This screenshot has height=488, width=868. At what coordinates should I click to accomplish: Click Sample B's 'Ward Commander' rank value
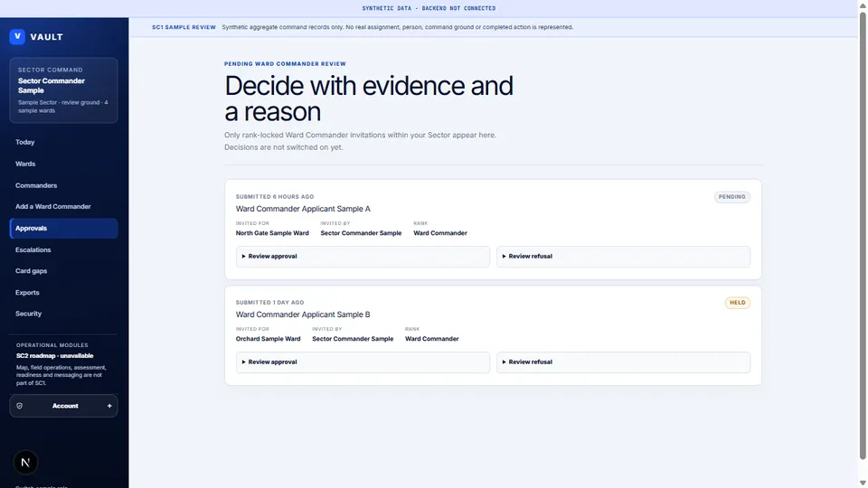coord(432,339)
